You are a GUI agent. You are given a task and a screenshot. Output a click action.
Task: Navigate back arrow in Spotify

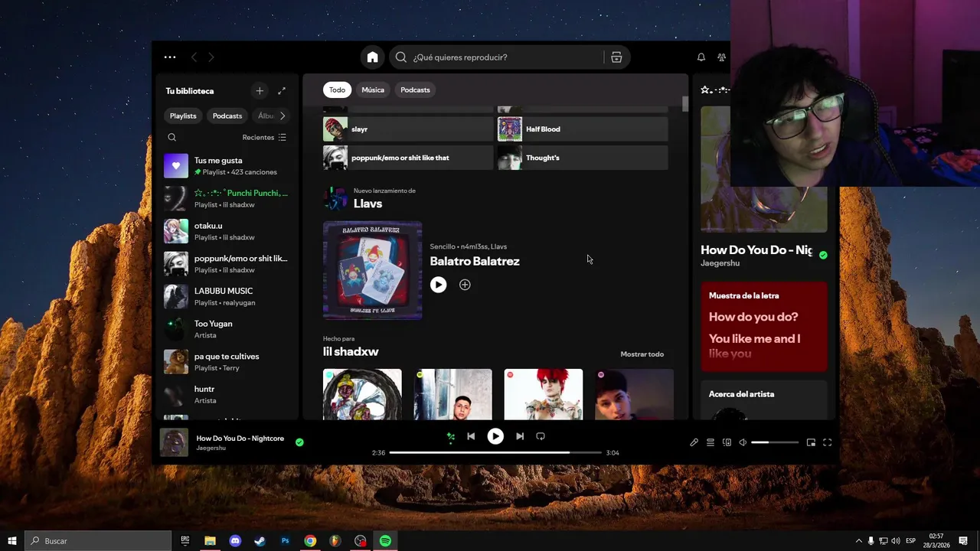(x=194, y=57)
